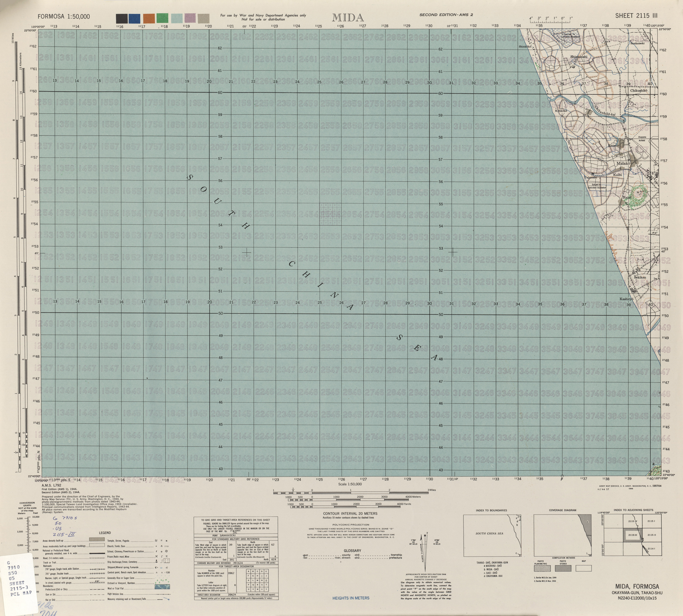
Task: Select sheet 2115 IV in adjoining index
Action: 633,521
